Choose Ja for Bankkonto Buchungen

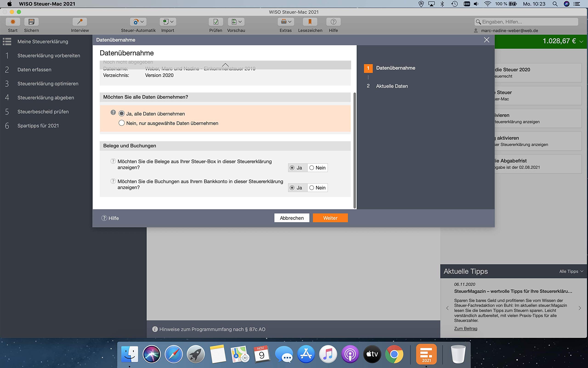[x=298, y=188]
